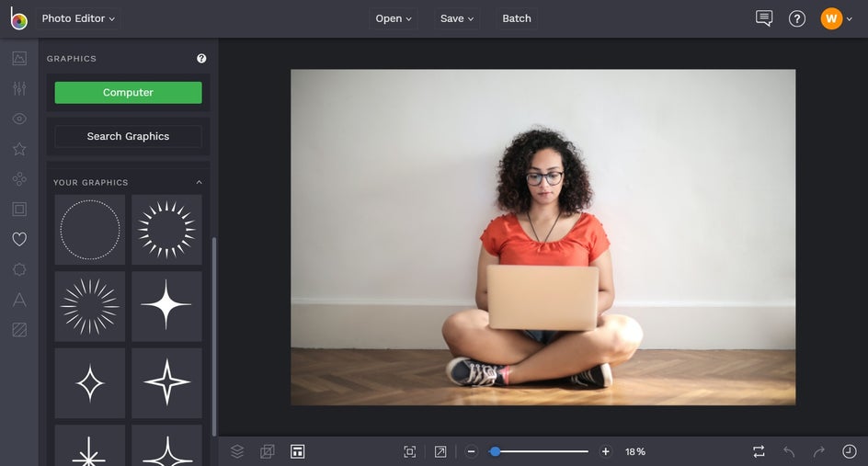The height and width of the screenshot is (466, 868).
Task: Open the Effects star icon in sidebar
Action: [x=19, y=149]
